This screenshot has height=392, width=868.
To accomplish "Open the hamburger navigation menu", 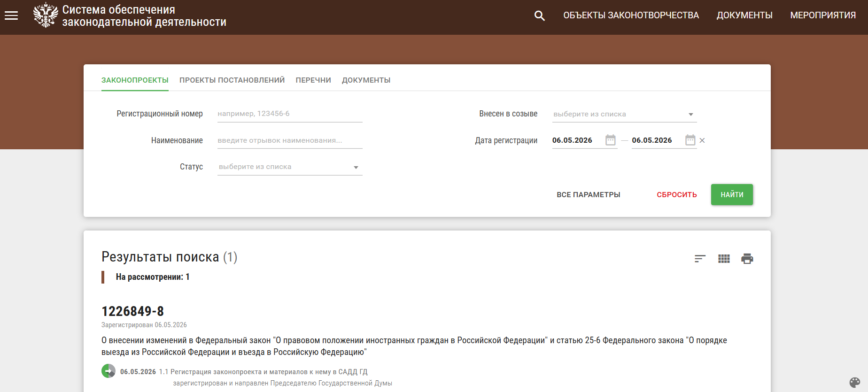I will (x=11, y=15).
